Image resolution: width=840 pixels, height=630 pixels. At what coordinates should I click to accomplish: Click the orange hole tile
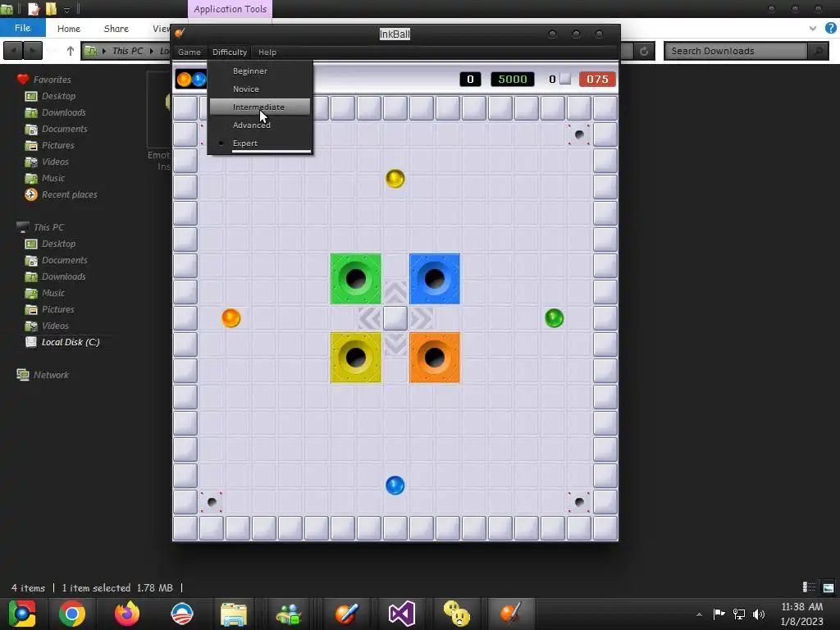(x=435, y=358)
